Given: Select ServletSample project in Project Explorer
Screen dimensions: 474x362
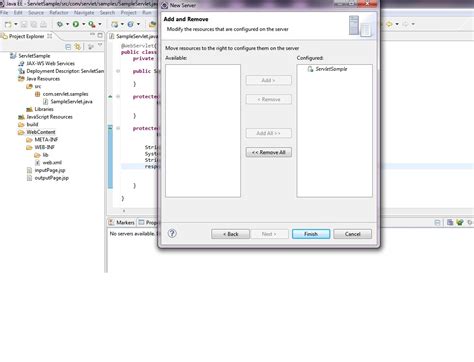Looking at the screenshot, I should (x=34, y=56).
